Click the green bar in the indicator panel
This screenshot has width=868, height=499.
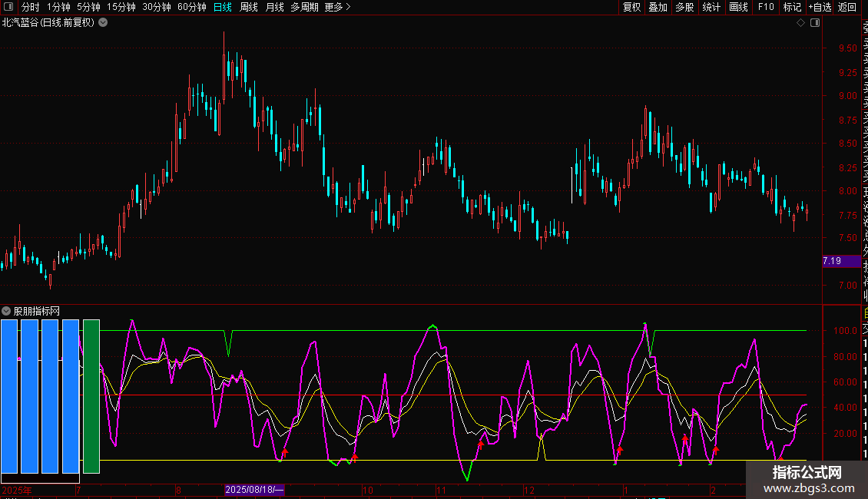[x=91, y=396]
